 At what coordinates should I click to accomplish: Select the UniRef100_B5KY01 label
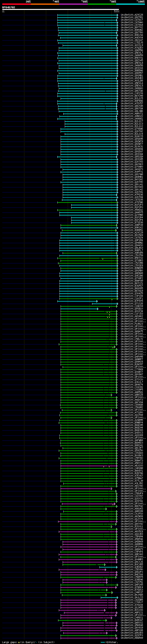pyautogui.click(x=132, y=58)
